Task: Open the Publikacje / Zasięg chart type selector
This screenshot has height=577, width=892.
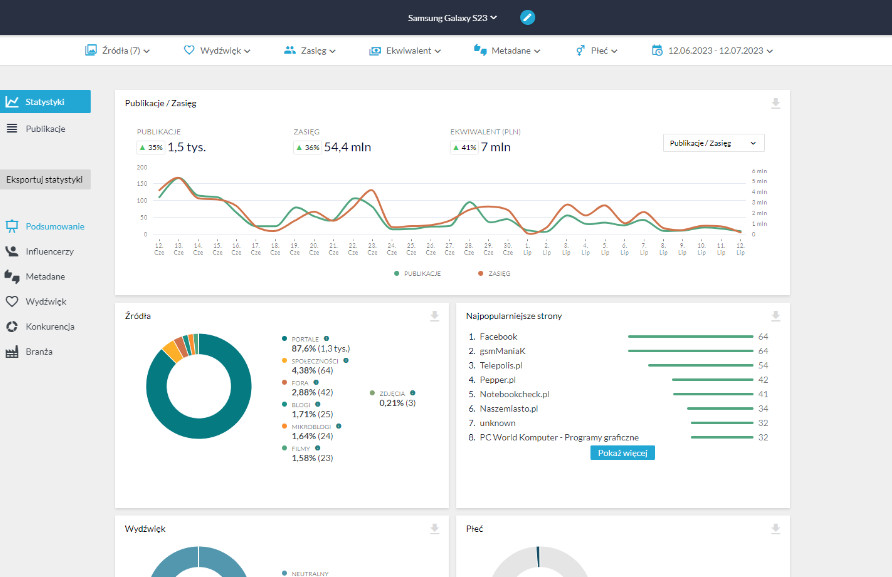Action: (713, 143)
